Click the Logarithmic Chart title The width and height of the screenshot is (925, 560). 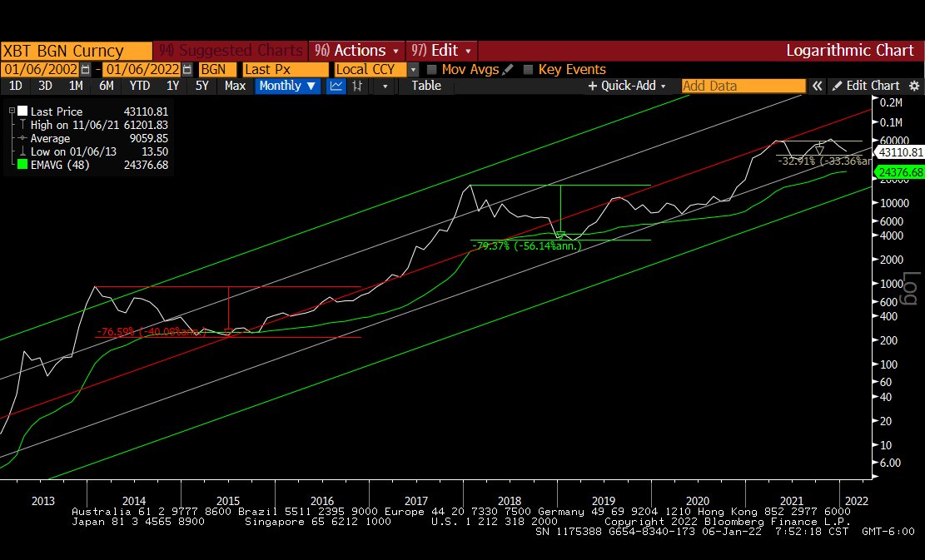click(849, 51)
